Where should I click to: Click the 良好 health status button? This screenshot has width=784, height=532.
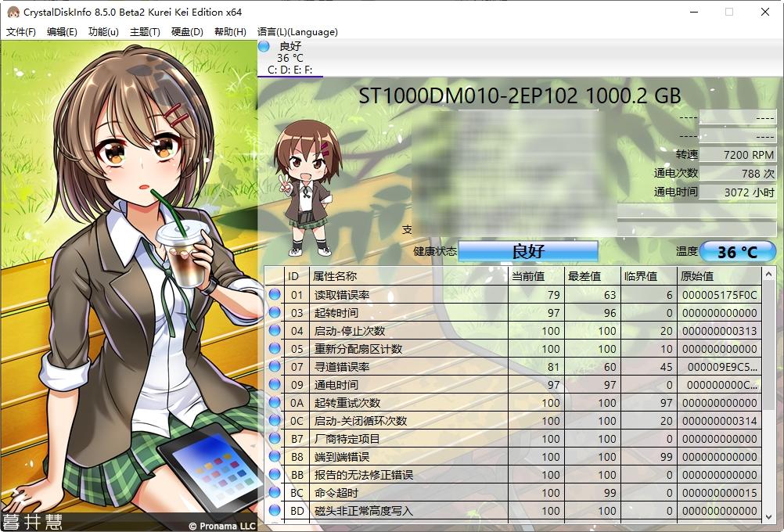click(528, 251)
